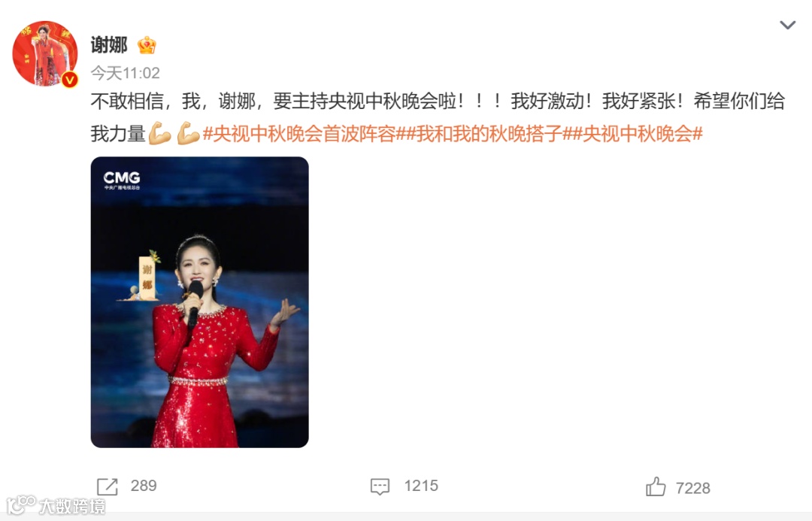The width and height of the screenshot is (812, 521).
Task: Click the comment count 1215
Action: tap(421, 486)
